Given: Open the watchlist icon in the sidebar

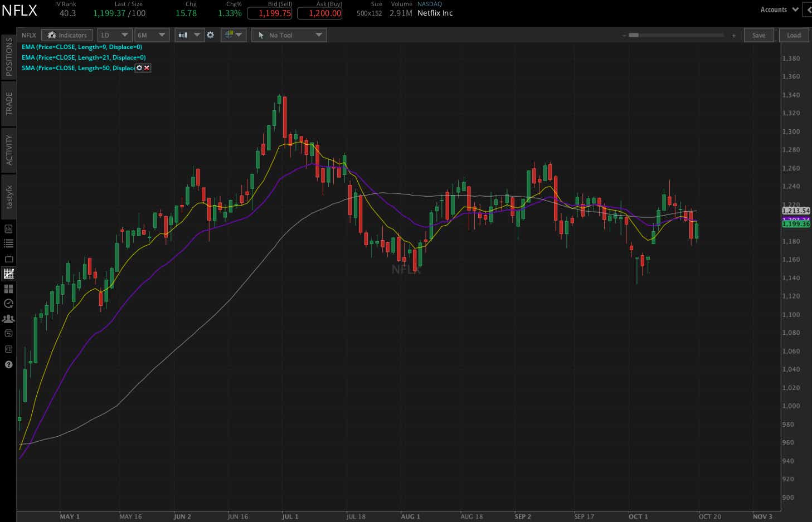Looking at the screenshot, I should coord(8,243).
